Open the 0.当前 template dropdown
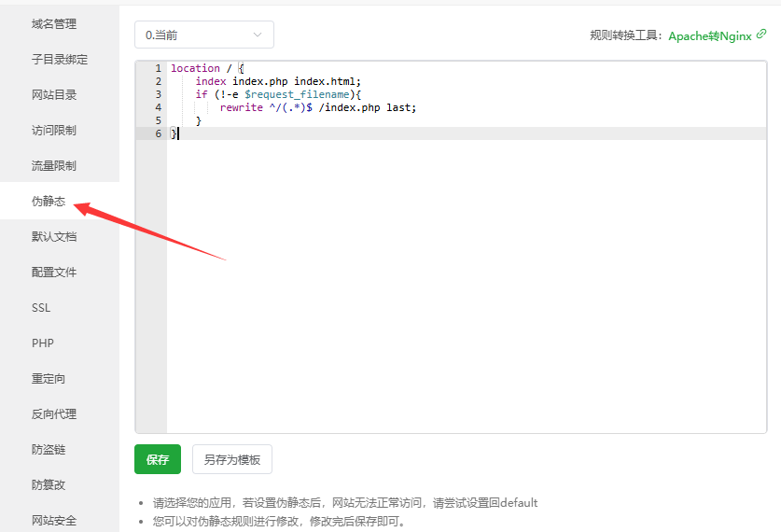Image resolution: width=781 pixels, height=532 pixels. pos(203,35)
